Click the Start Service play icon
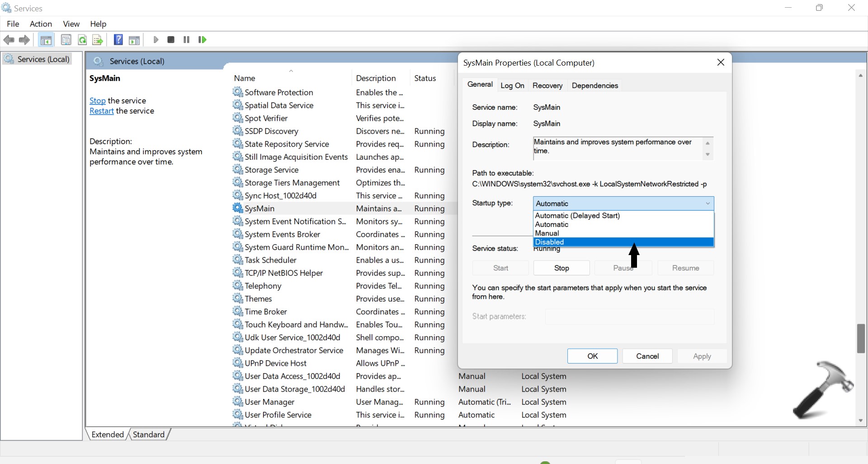The width and height of the screenshot is (868, 464). pos(156,40)
